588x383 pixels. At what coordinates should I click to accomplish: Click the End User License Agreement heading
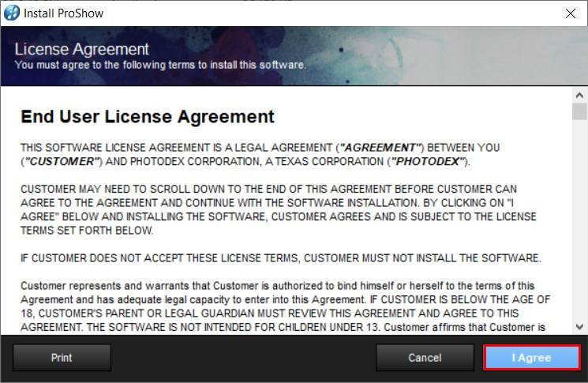pos(147,117)
